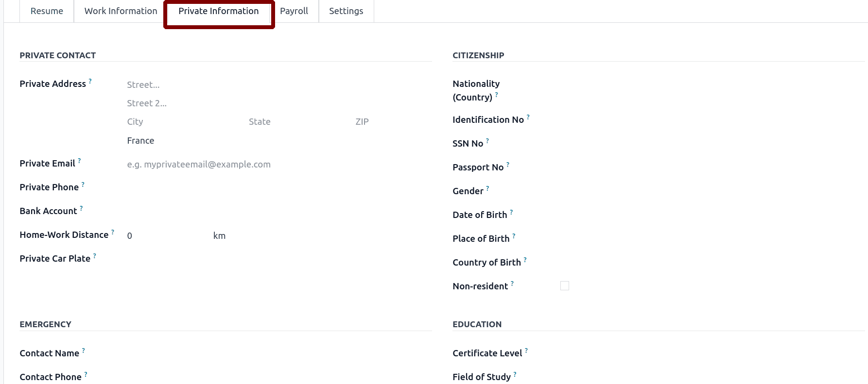The height and width of the screenshot is (384, 868).
Task: Go to the Settings tab
Action: pos(346,11)
